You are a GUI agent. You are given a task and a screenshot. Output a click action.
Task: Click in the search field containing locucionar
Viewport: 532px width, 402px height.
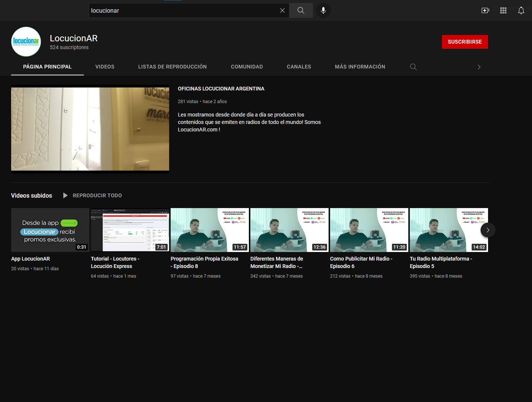point(183,10)
